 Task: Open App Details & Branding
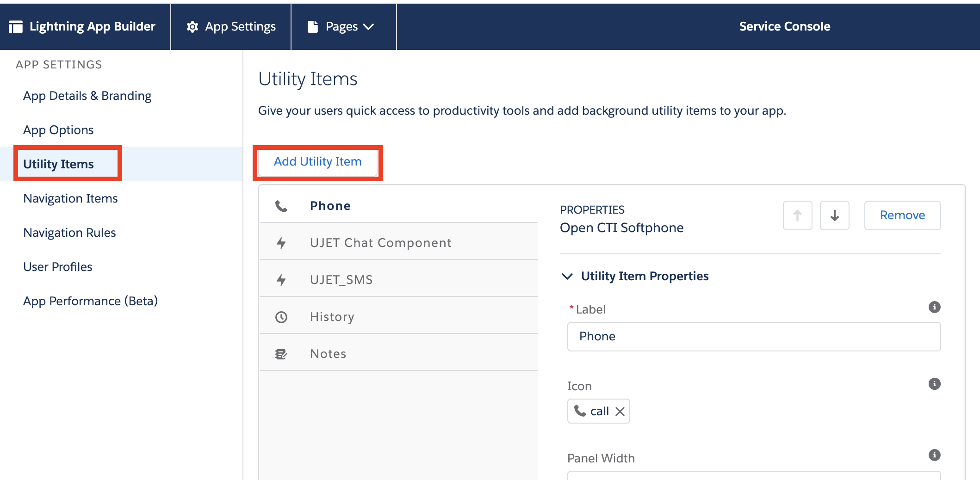coord(87,96)
